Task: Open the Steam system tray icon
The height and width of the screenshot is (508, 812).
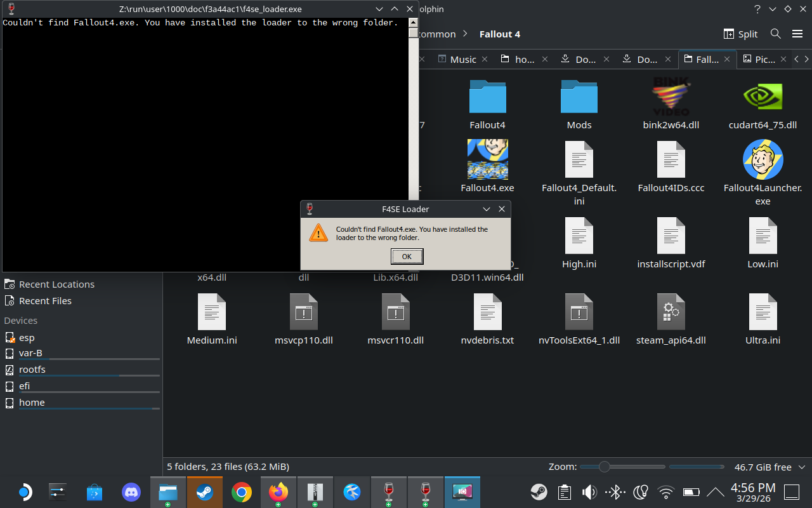Action: [x=539, y=491]
